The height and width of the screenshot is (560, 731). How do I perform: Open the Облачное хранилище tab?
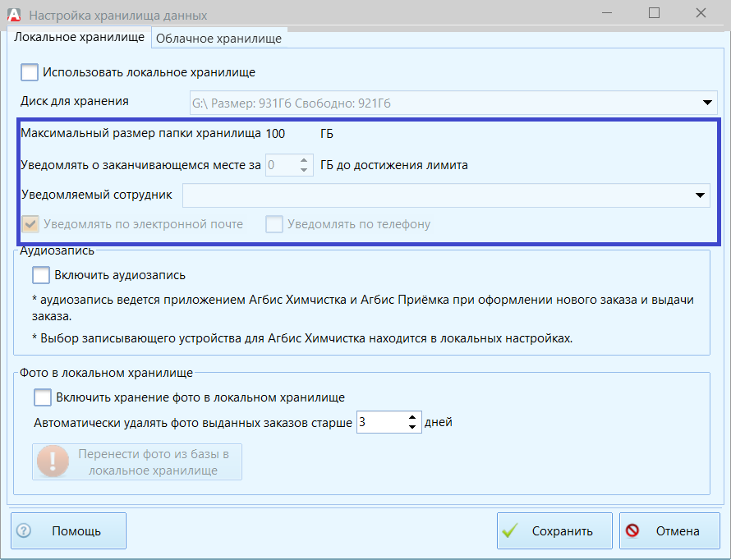(218, 39)
